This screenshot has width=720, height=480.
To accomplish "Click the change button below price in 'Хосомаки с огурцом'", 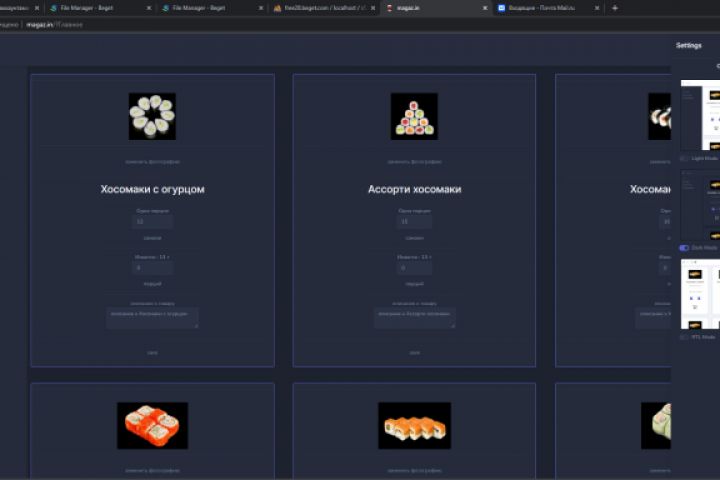I will tap(152, 238).
